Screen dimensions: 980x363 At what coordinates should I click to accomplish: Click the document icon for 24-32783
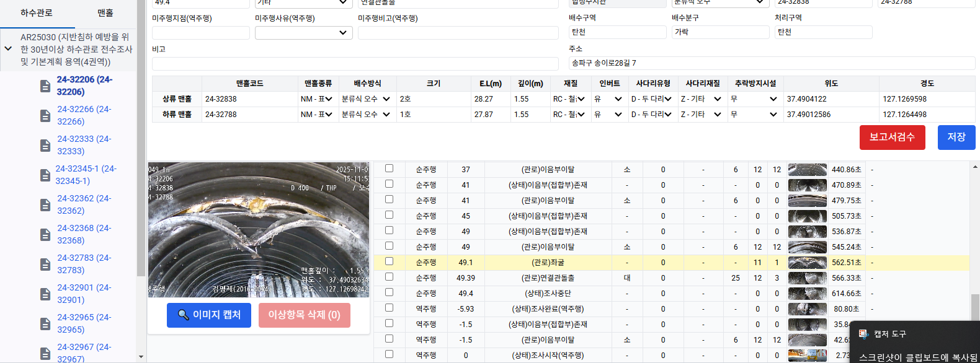(45, 265)
